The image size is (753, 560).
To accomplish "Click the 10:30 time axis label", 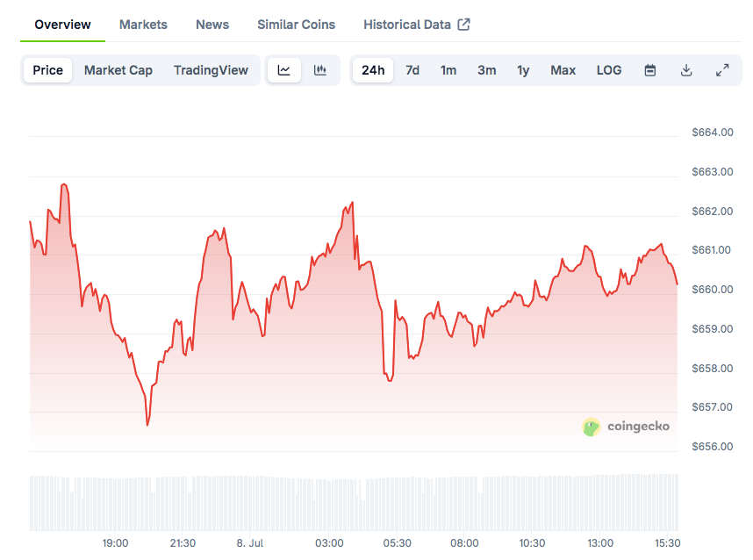I will click(532, 543).
